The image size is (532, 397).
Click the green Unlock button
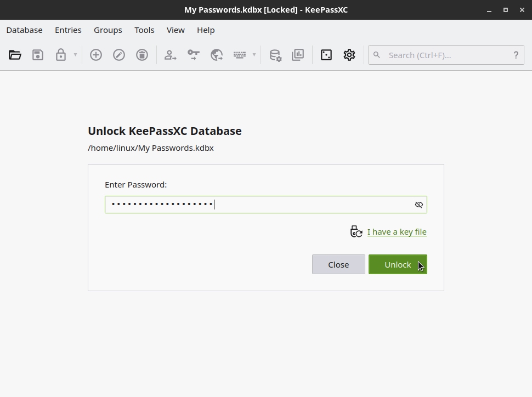click(398, 264)
